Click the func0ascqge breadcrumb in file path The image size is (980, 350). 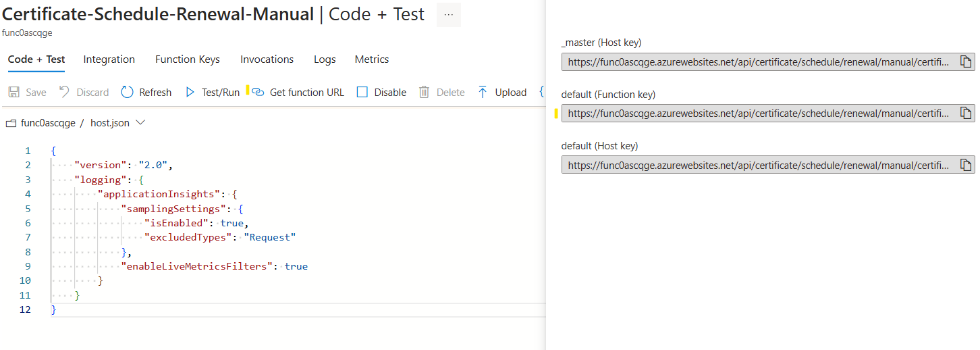point(48,123)
